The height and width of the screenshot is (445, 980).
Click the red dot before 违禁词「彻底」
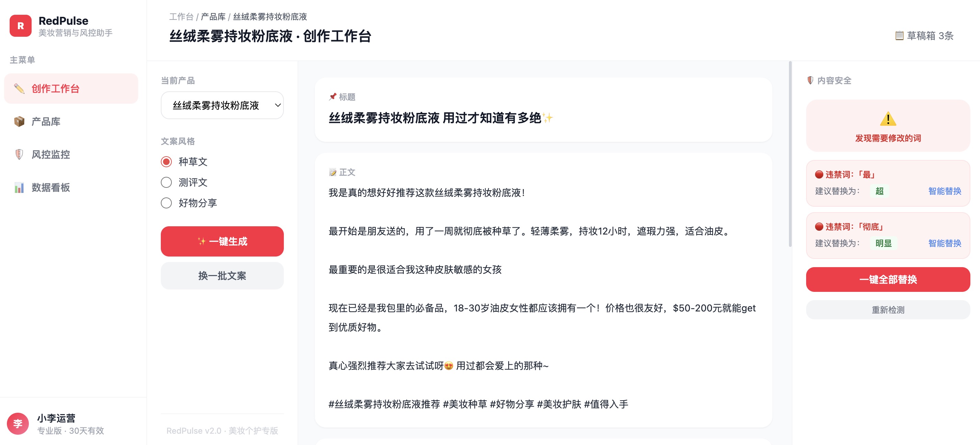(x=819, y=227)
